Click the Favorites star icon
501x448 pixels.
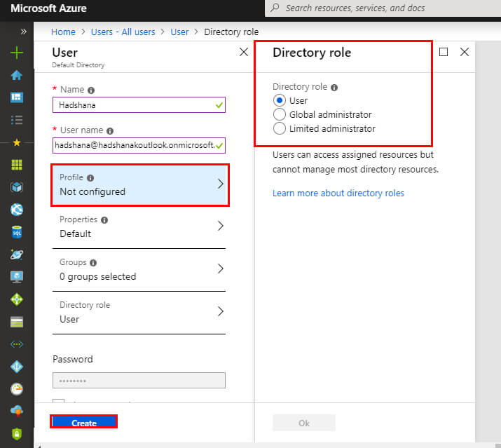point(17,142)
